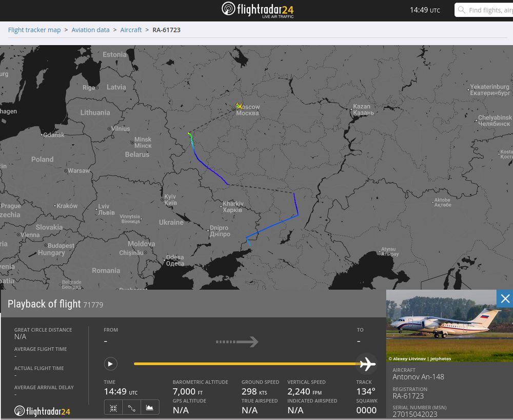The image size is (513, 420).
Task: Click the Flightradar24 logo in the header
Action: tap(258, 9)
